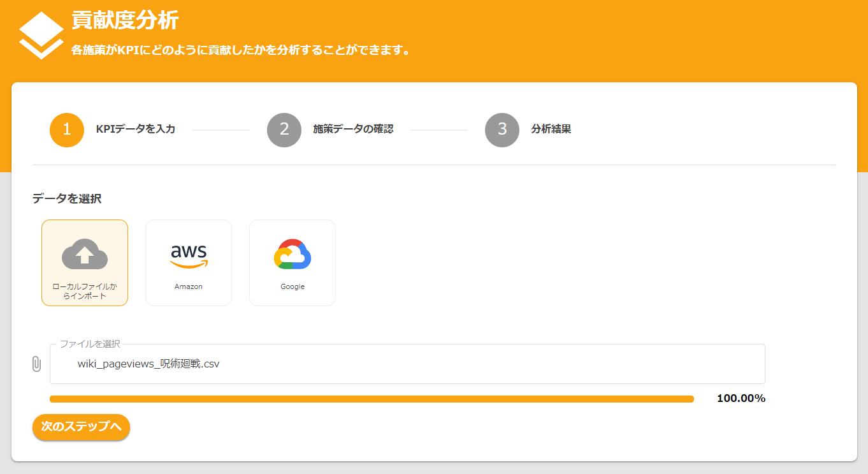Choose the Google Cloud data source card
This screenshot has width=868, height=474.
pos(293,263)
